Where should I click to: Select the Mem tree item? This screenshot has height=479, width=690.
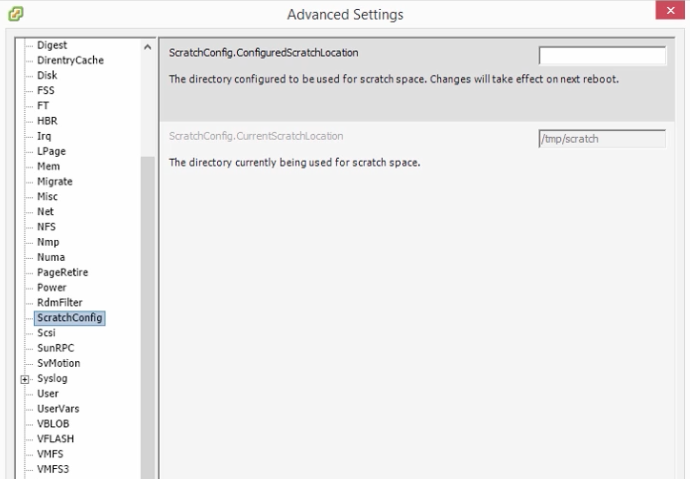[x=48, y=166]
